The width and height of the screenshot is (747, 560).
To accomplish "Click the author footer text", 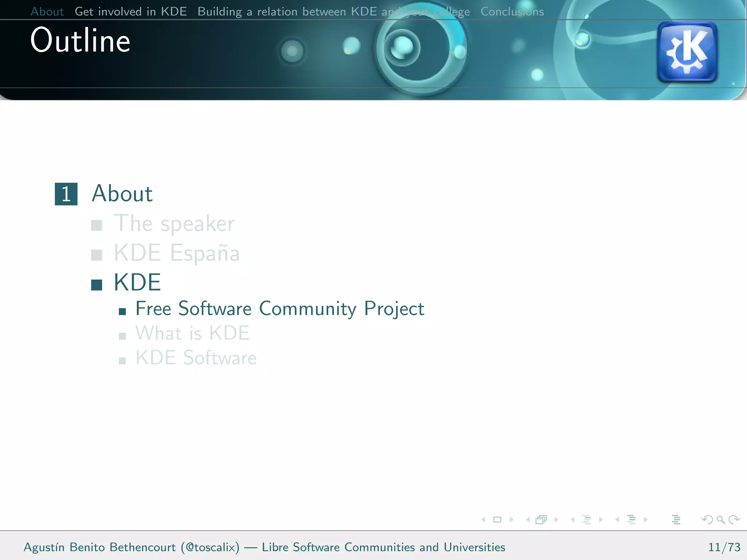I will coord(264,547).
